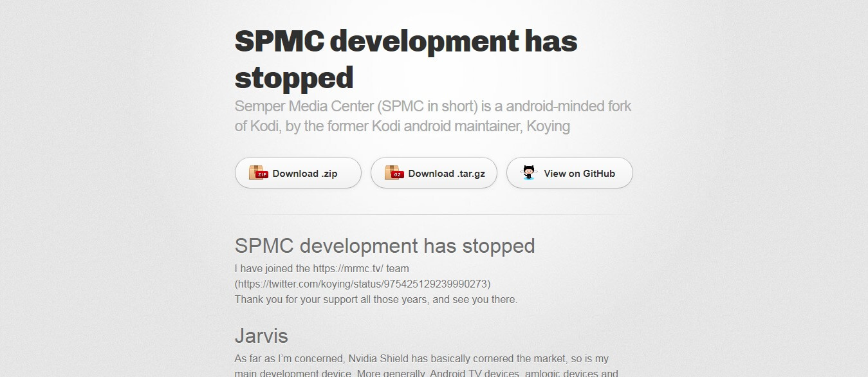Click the GitHub Octocat icon

(x=529, y=172)
